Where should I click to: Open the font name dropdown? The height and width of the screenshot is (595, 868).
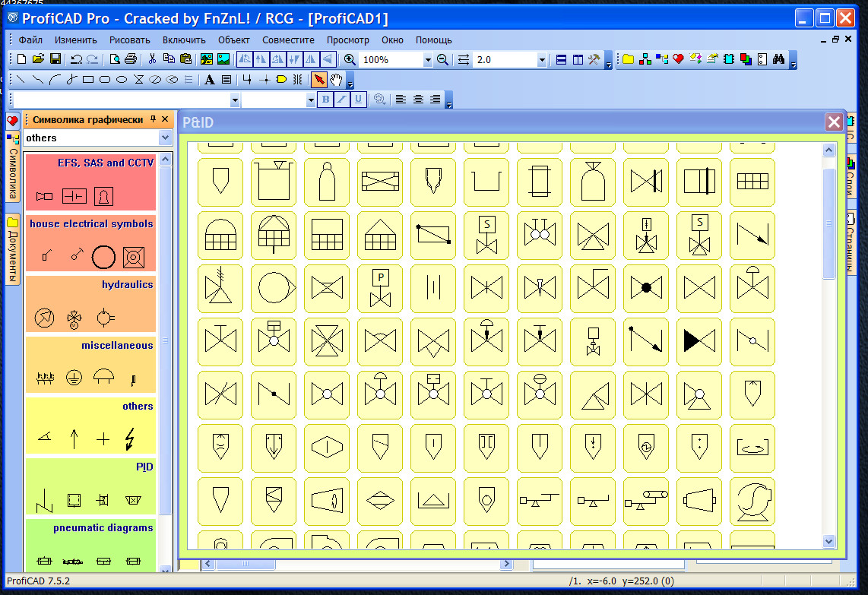pyautogui.click(x=235, y=100)
